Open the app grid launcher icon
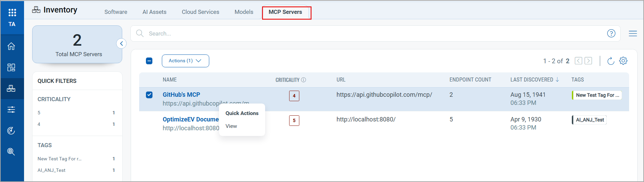 pyautogui.click(x=12, y=13)
